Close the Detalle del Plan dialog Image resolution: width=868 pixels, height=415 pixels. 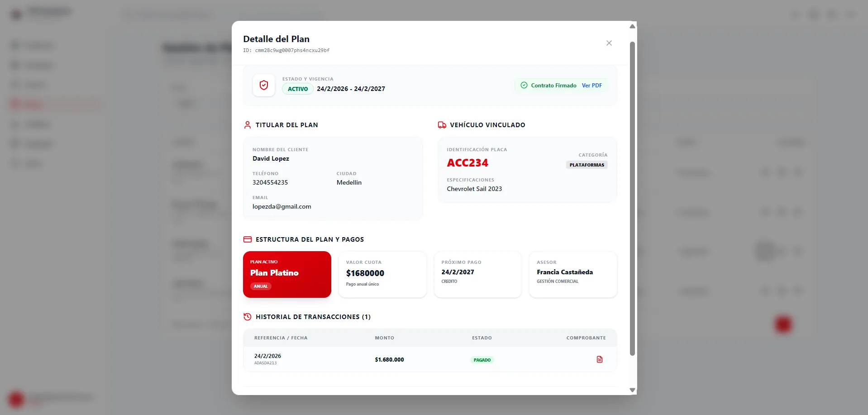(x=609, y=43)
